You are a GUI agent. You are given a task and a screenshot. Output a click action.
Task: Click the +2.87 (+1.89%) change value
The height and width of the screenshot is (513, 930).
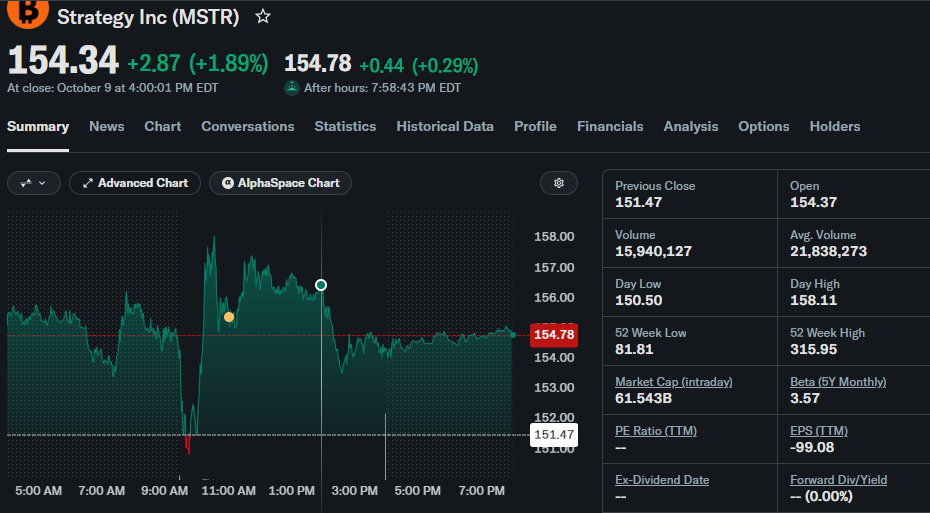click(x=198, y=63)
